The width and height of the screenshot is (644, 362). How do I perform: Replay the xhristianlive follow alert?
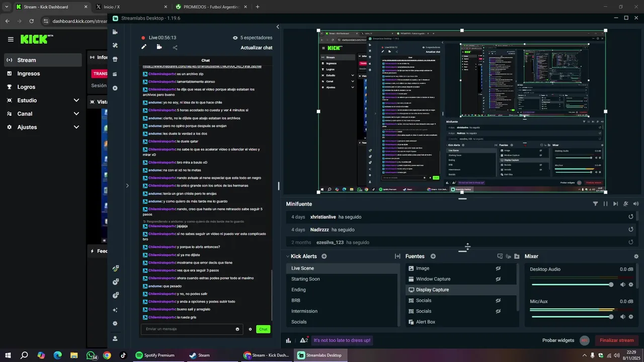[x=631, y=217]
